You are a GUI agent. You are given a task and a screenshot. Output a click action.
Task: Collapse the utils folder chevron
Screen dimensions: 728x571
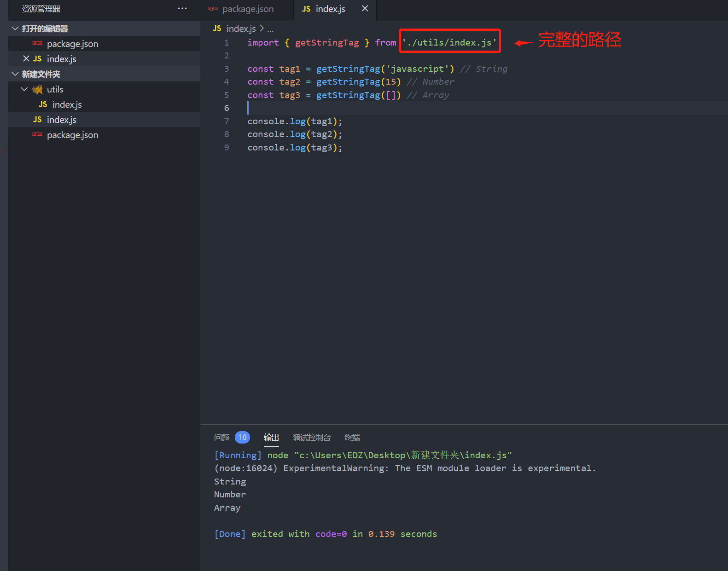coord(24,89)
